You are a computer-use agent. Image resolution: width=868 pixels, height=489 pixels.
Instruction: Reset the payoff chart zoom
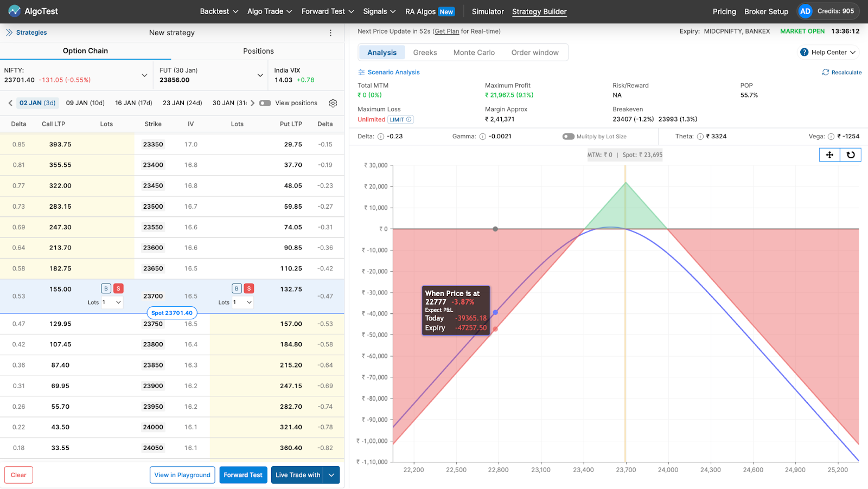851,155
